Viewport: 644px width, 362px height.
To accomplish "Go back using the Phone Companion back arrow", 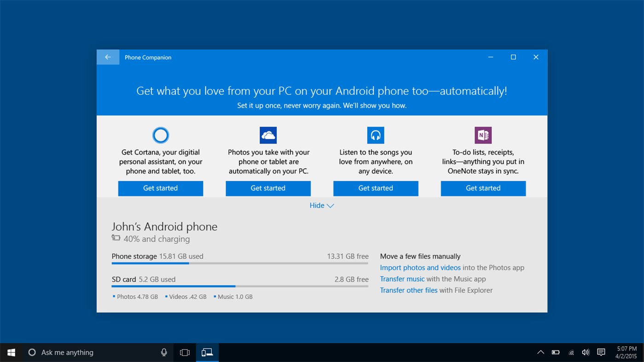I will 108,57.
